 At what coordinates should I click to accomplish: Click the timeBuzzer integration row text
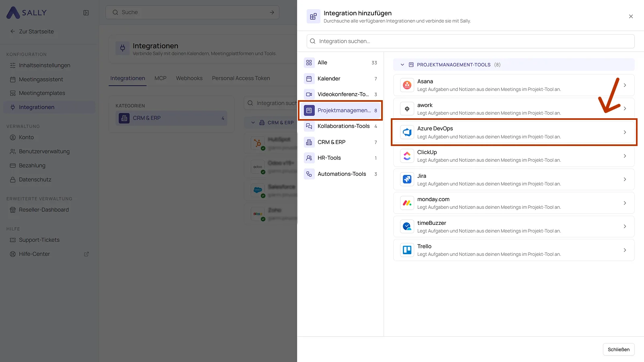pos(489,227)
